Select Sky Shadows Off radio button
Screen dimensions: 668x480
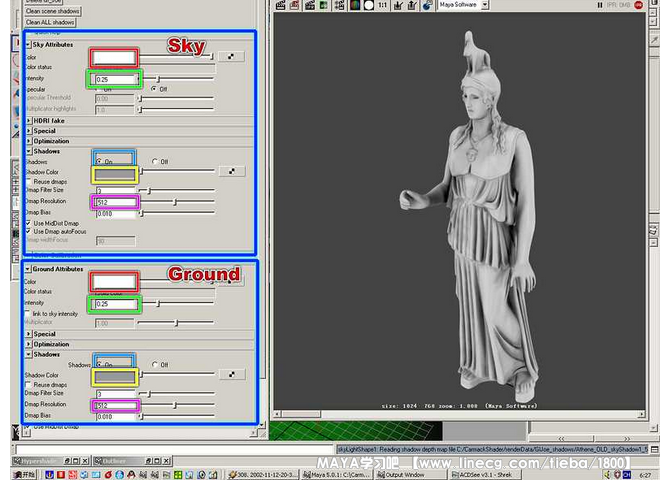(155, 161)
